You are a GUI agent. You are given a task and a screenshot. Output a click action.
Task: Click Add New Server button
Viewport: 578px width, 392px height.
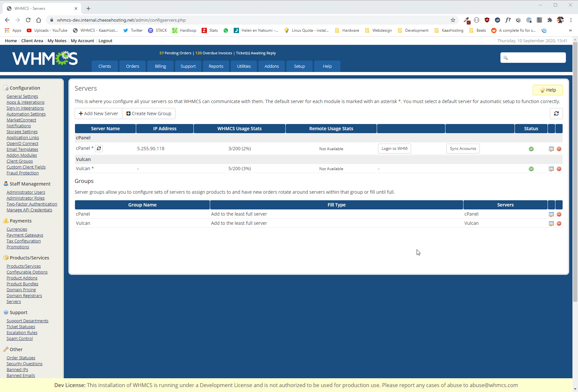99,114
